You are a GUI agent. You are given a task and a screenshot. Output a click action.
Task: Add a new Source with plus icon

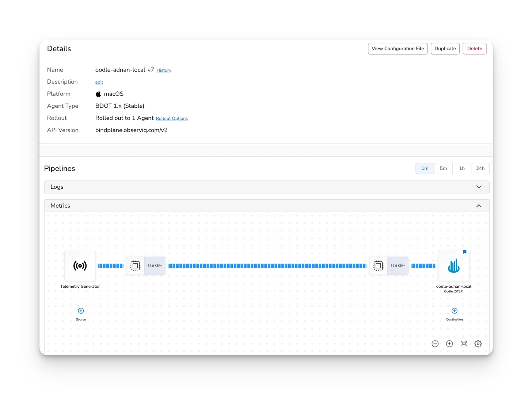(81, 311)
